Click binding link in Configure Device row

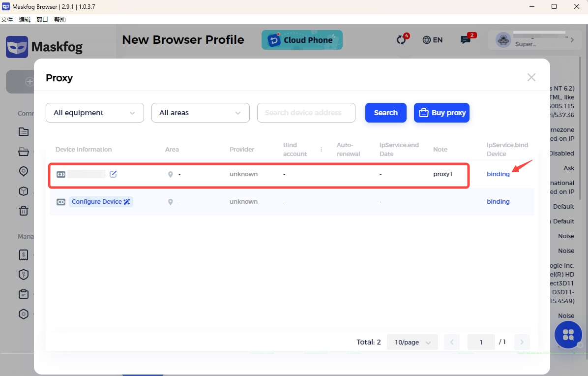pos(498,201)
